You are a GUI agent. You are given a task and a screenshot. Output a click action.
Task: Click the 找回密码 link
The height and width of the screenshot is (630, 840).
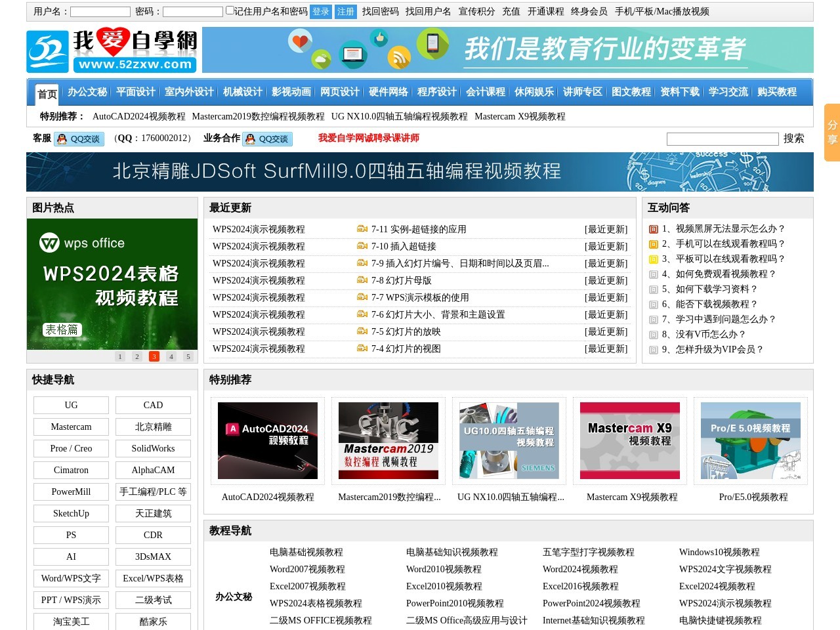[x=381, y=11]
